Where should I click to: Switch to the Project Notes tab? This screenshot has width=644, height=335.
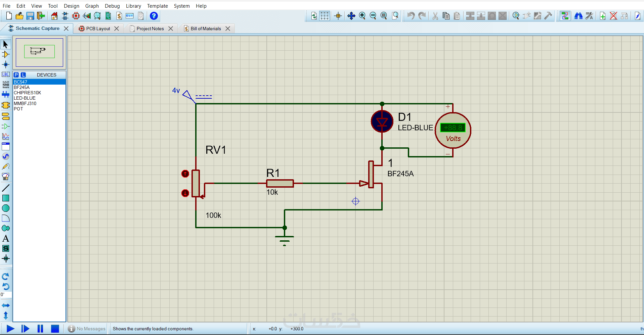[150, 29]
